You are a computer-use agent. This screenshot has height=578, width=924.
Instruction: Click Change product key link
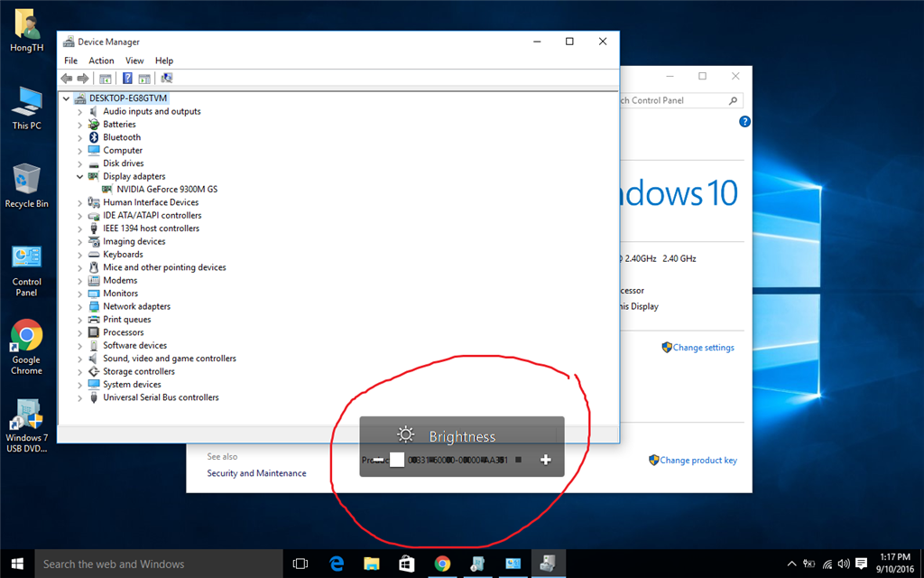(x=698, y=460)
